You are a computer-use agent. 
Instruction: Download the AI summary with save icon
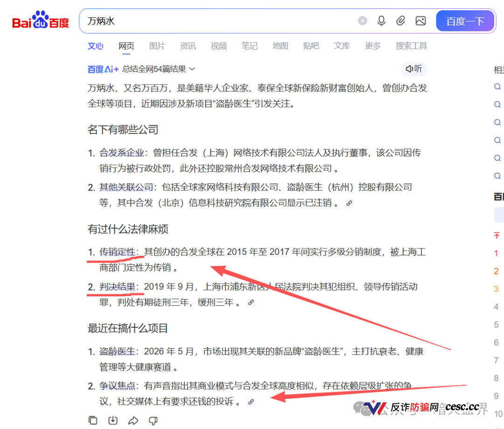pos(113,420)
